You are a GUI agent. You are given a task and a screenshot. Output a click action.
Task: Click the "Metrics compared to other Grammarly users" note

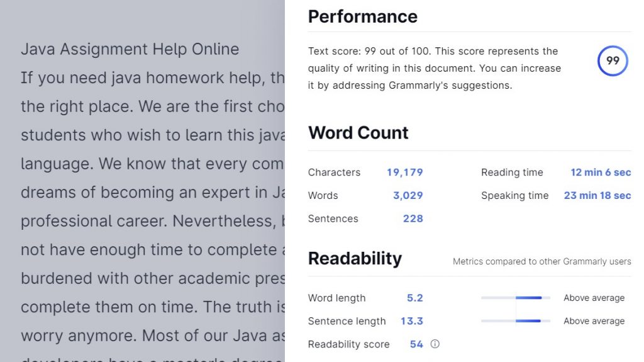tap(541, 261)
